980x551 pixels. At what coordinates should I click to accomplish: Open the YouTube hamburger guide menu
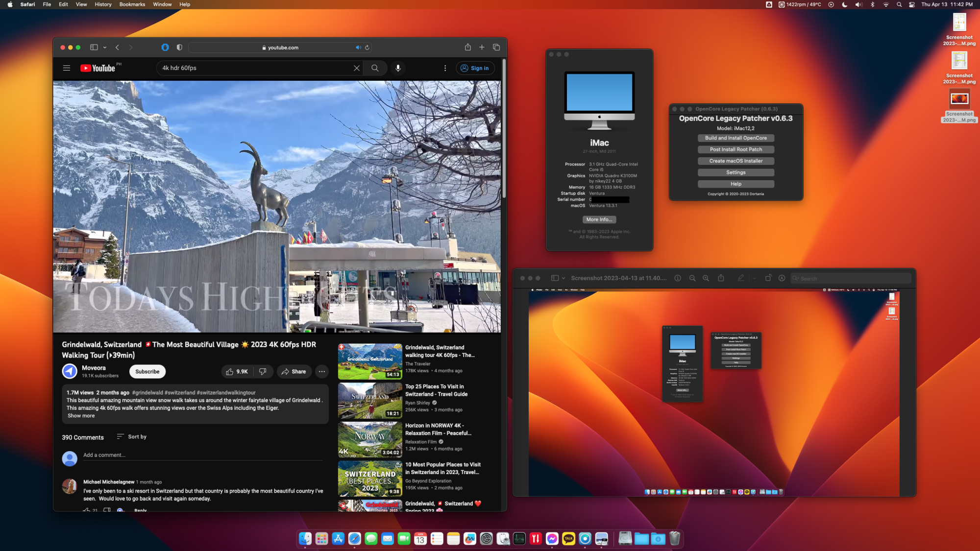67,68
